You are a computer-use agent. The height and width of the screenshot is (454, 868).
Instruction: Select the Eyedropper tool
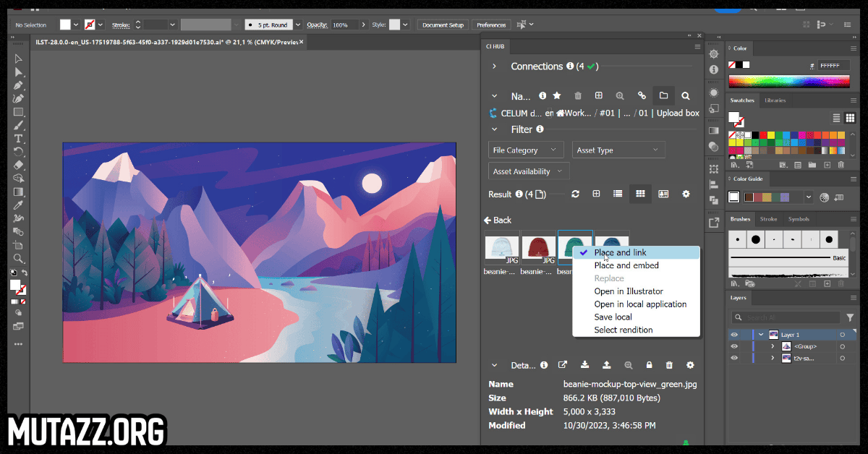[19, 205]
